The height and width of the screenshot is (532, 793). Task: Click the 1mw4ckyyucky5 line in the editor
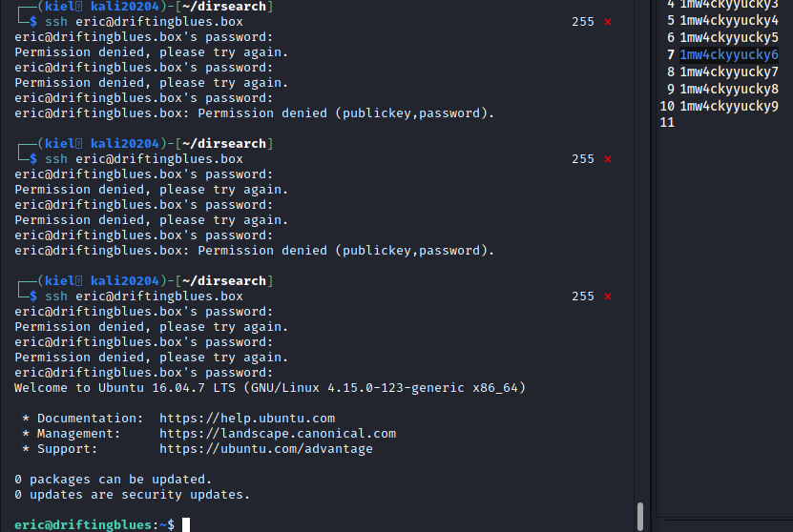(x=729, y=38)
